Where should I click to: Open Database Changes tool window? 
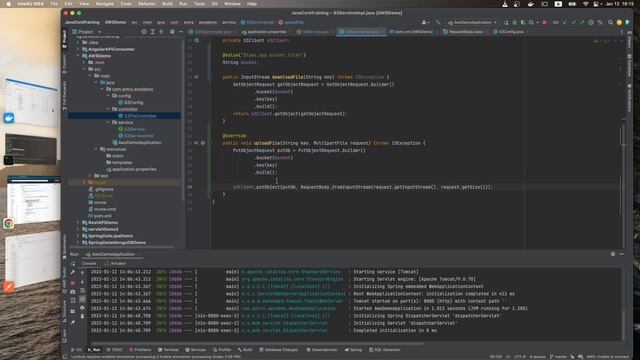click(x=279, y=350)
